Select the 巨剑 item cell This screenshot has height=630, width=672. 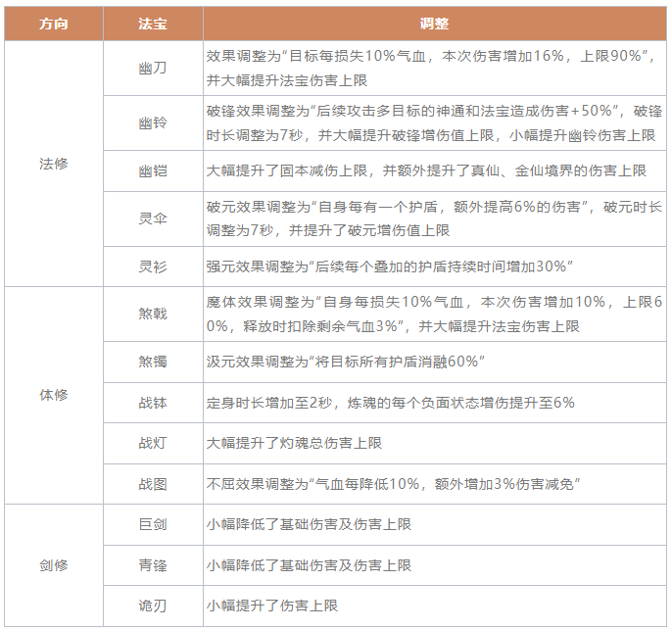(x=153, y=524)
